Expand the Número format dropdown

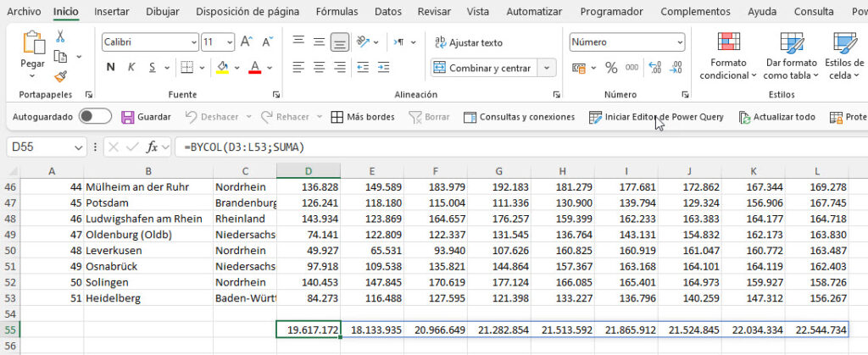680,42
